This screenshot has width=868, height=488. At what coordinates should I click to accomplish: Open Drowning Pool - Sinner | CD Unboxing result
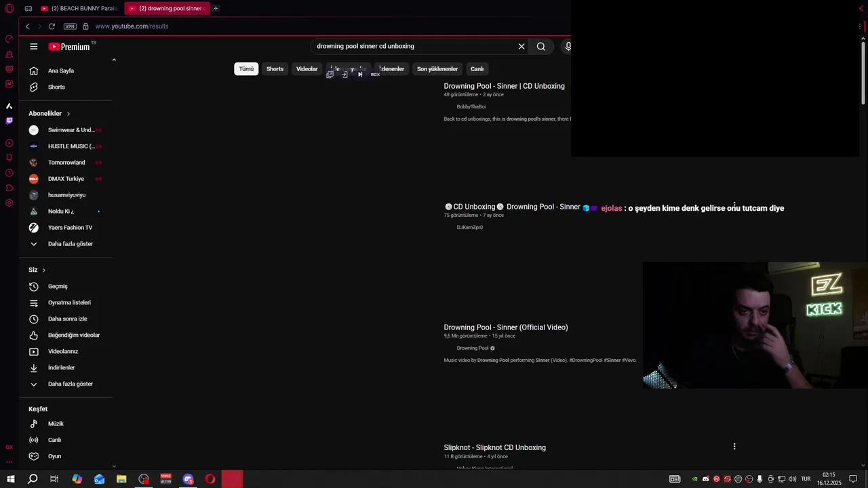tap(504, 86)
